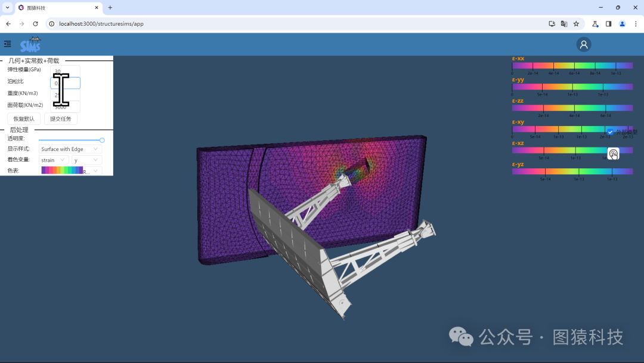Click the 几何+实常数+荷载 section header

click(33, 61)
